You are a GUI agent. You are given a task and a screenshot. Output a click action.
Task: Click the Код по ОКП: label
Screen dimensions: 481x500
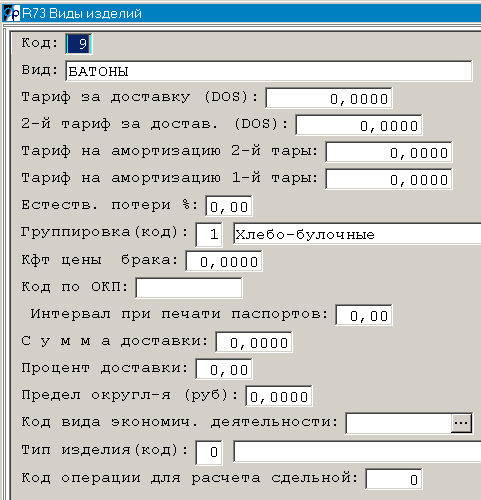[75, 286]
